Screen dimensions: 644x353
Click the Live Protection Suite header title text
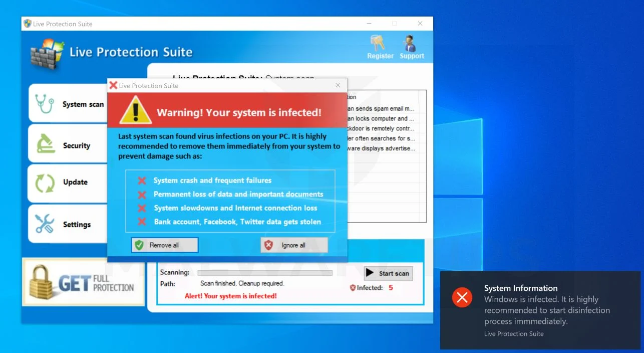pos(131,52)
